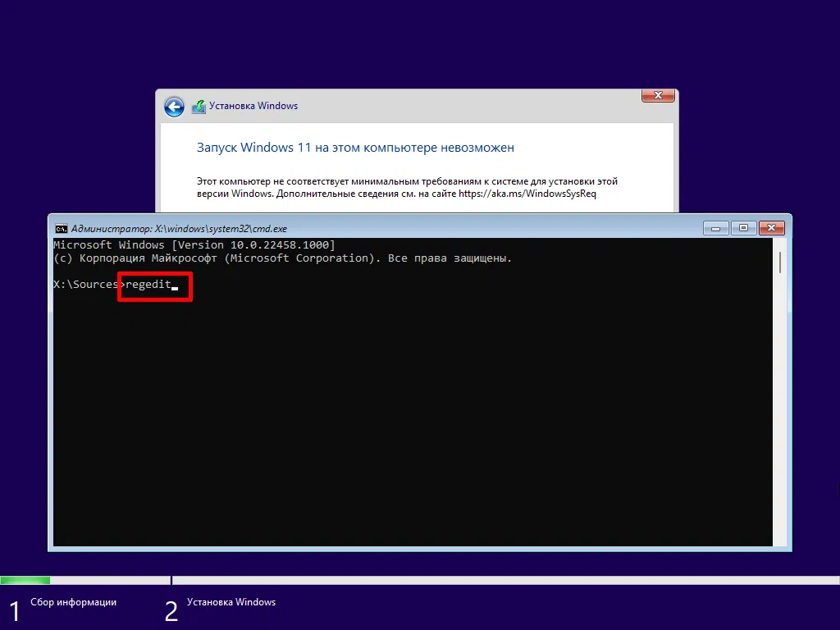840x630 pixels.
Task: Click the command prompt title bar icon
Action: pyautogui.click(x=62, y=228)
